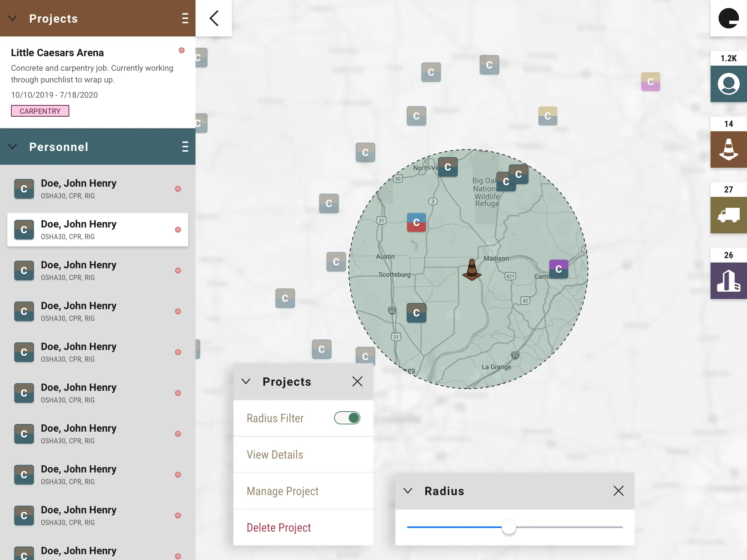Click the red status dot on Little Caesars Arena
Screen dimensions: 747x560
click(x=182, y=50)
